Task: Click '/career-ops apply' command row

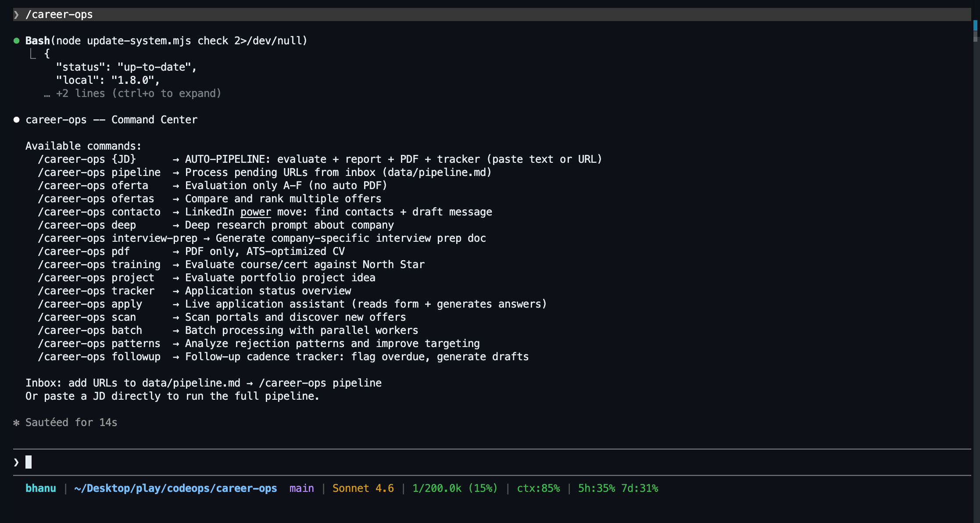Action: 292,304
